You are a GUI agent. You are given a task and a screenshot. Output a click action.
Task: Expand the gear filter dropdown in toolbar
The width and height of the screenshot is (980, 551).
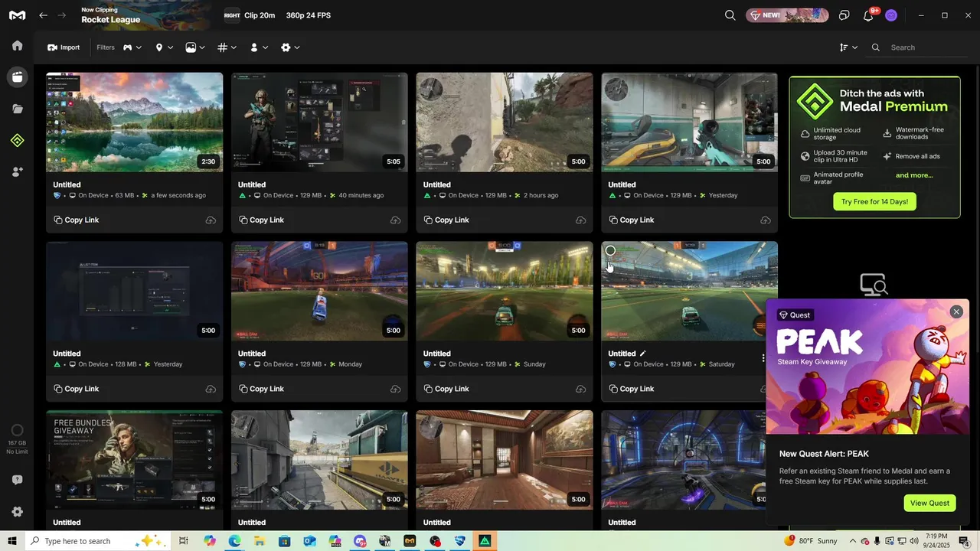[290, 47]
